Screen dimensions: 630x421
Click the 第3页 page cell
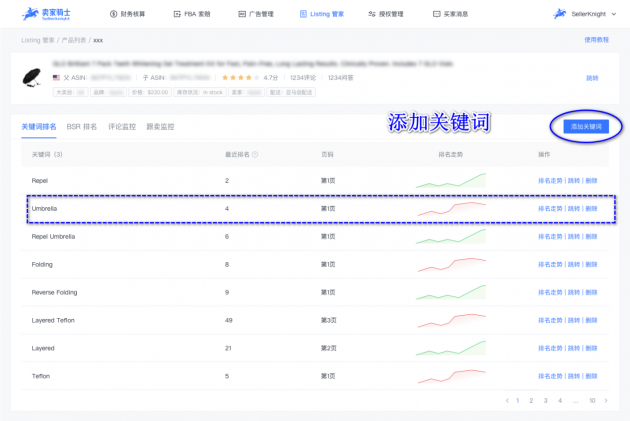(x=328, y=320)
